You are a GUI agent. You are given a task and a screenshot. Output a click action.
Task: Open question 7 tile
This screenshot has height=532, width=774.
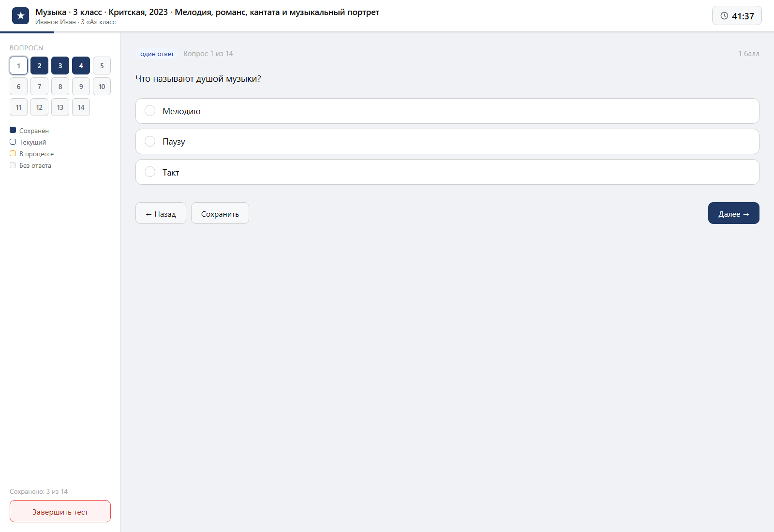pos(39,87)
